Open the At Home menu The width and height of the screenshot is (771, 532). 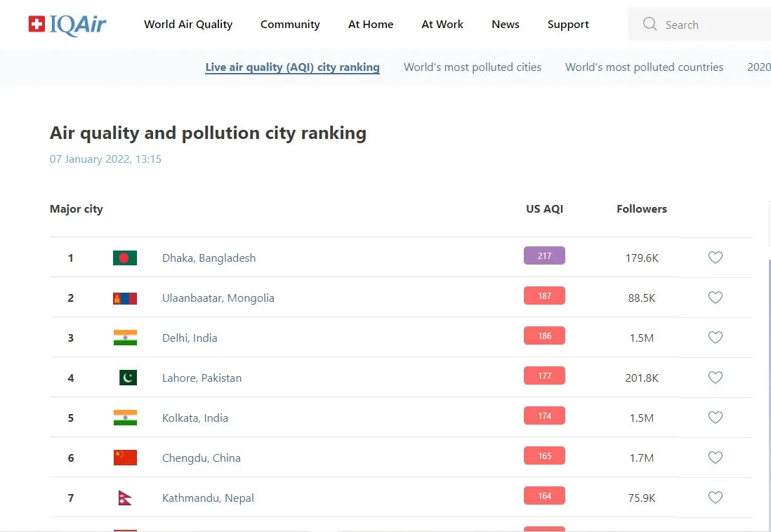point(371,25)
